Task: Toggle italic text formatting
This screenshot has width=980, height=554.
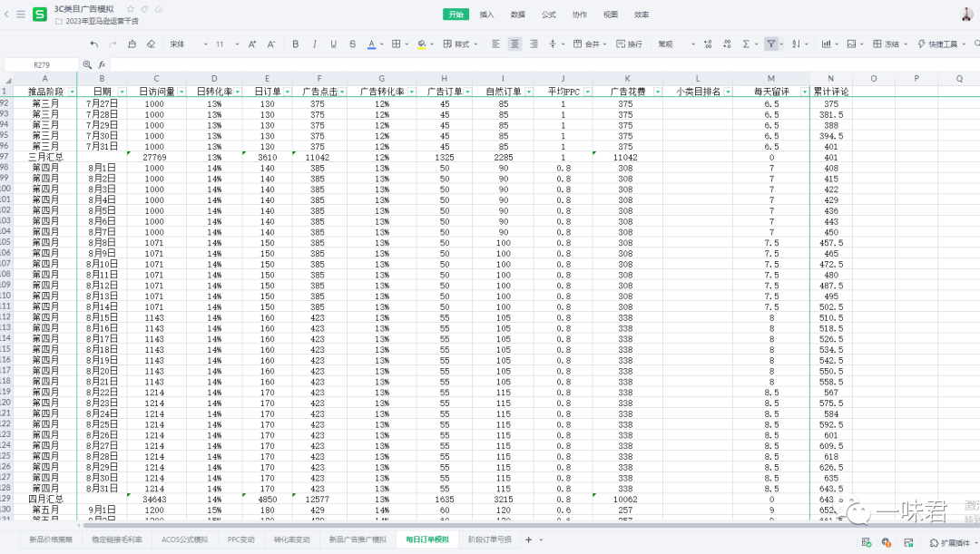Action: point(315,44)
